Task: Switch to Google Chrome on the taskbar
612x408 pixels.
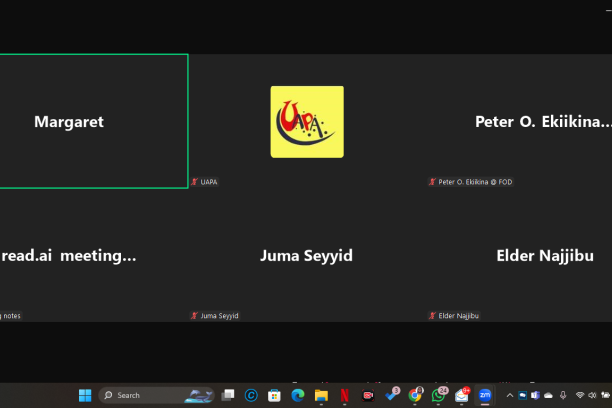Action: (x=415, y=394)
